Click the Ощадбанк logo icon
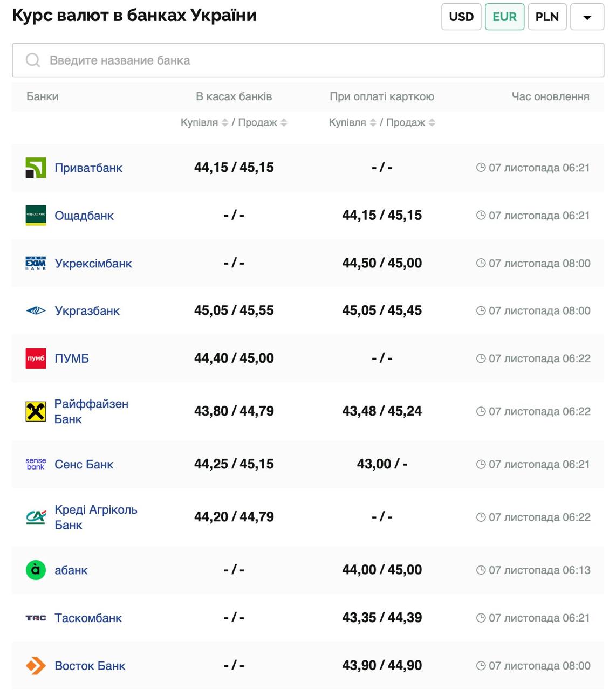The width and height of the screenshot is (616, 690). (x=36, y=216)
